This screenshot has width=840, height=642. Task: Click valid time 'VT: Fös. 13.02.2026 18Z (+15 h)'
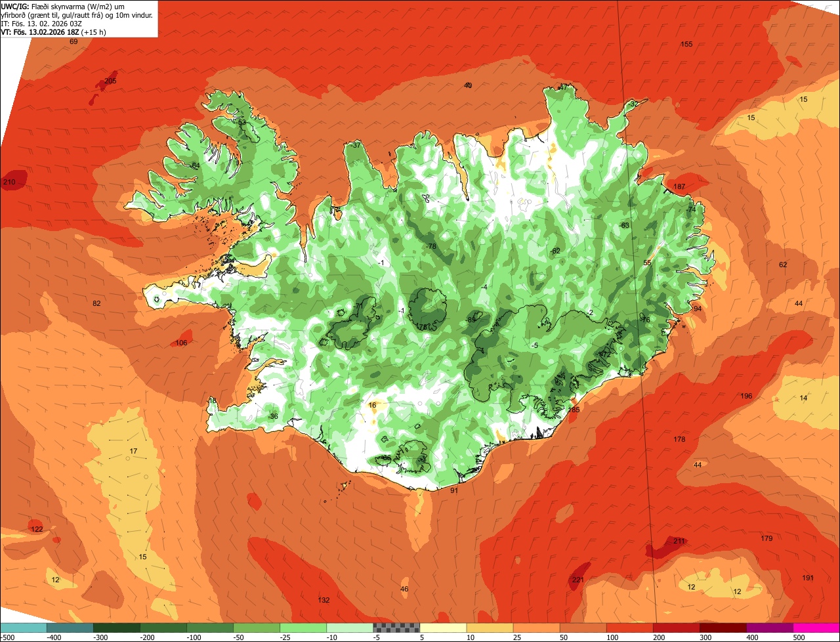(54, 32)
